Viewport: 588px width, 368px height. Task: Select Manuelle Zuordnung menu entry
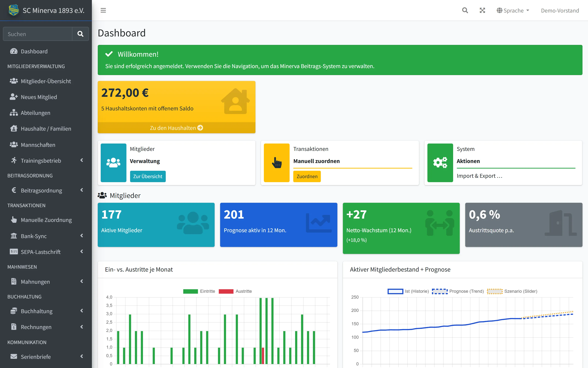pos(46,220)
